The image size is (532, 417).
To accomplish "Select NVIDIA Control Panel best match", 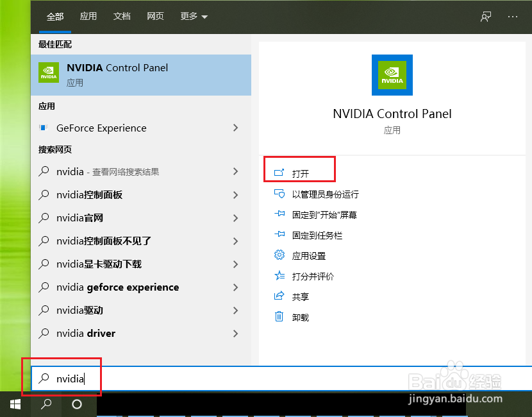I will pyautogui.click(x=141, y=74).
